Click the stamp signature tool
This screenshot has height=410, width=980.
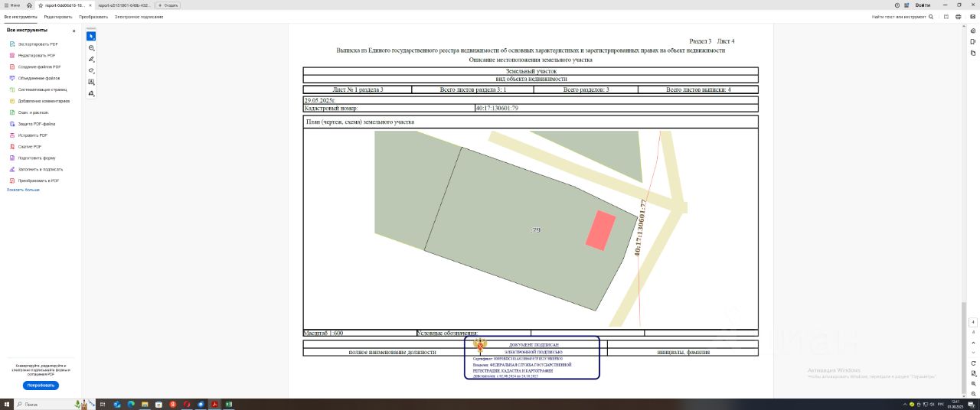(92, 93)
